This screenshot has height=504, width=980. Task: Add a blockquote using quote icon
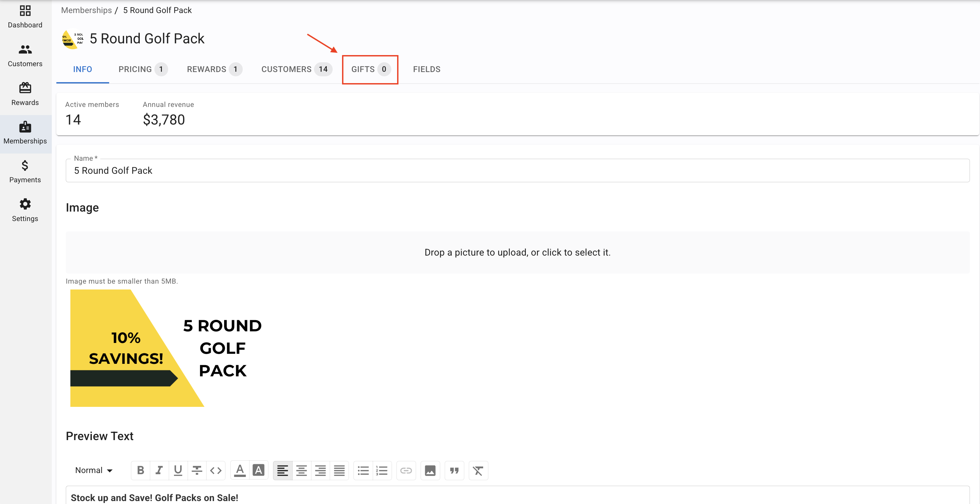coord(454,470)
